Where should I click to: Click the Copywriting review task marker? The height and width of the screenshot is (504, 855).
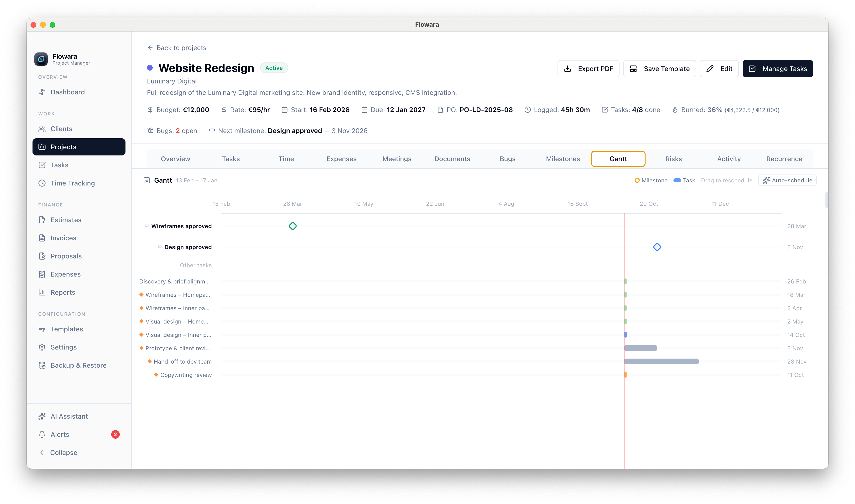pyautogui.click(x=625, y=375)
